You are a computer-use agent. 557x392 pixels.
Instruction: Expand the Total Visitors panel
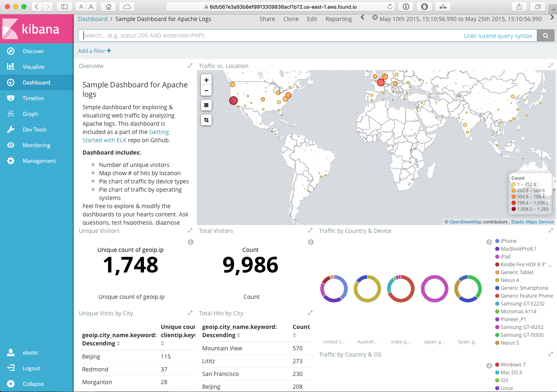310,230
